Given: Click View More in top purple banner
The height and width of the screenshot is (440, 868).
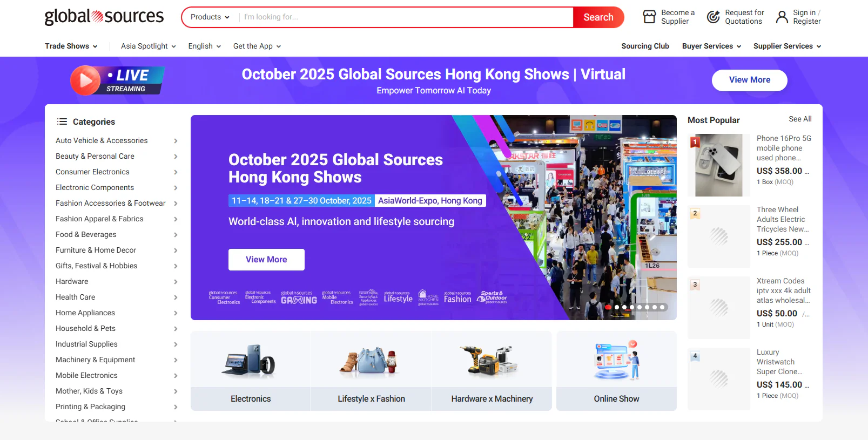Looking at the screenshot, I should pos(750,80).
